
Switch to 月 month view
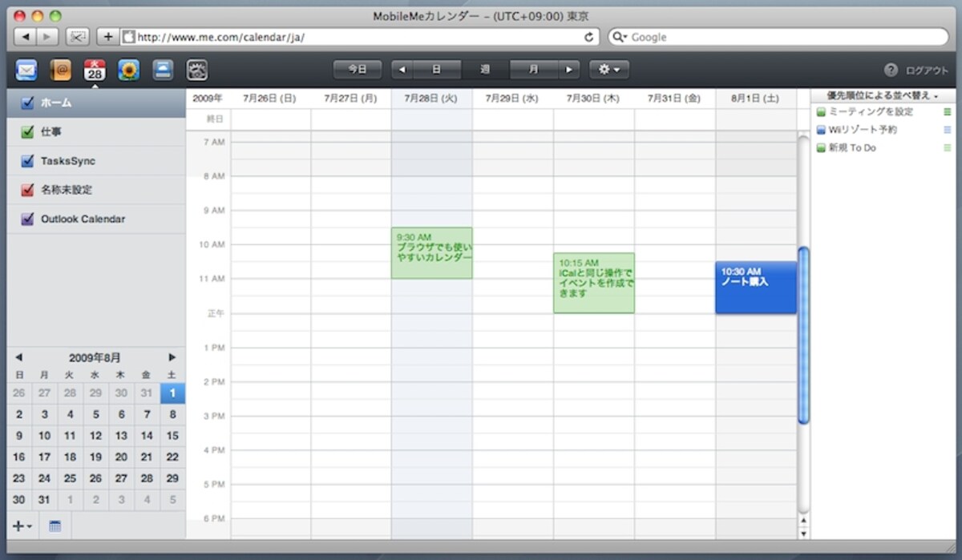(x=534, y=70)
